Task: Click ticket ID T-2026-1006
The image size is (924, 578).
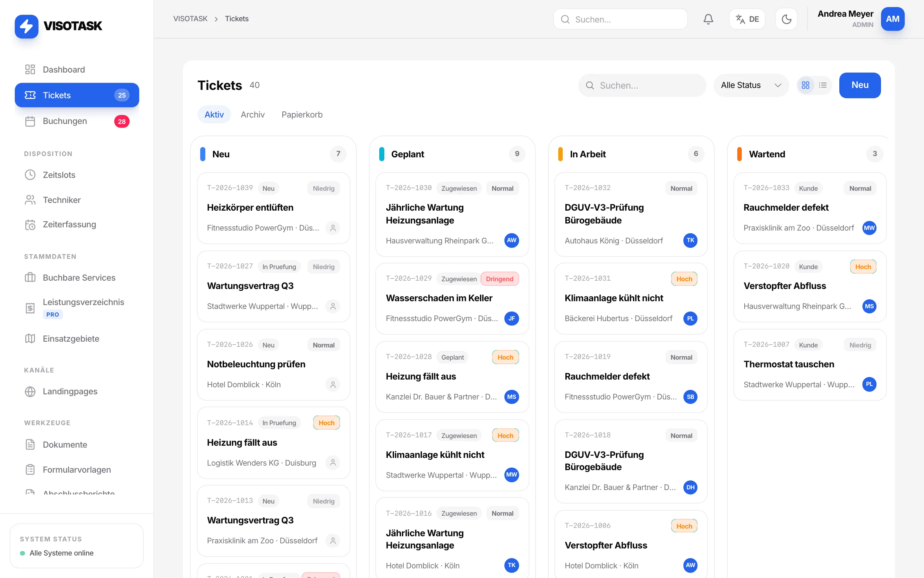Action: (588, 526)
